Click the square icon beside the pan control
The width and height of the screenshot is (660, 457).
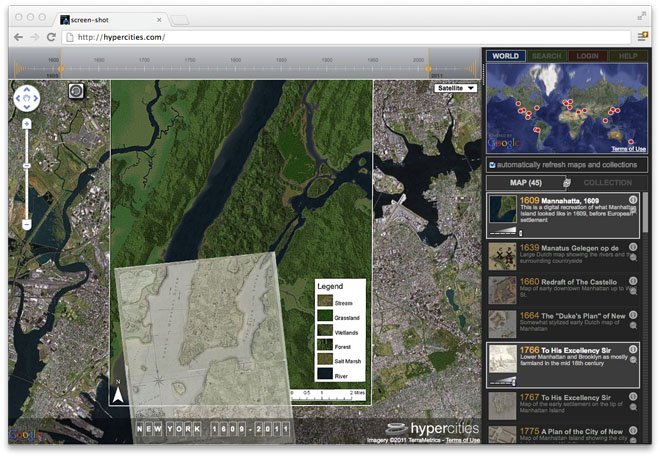[75, 92]
